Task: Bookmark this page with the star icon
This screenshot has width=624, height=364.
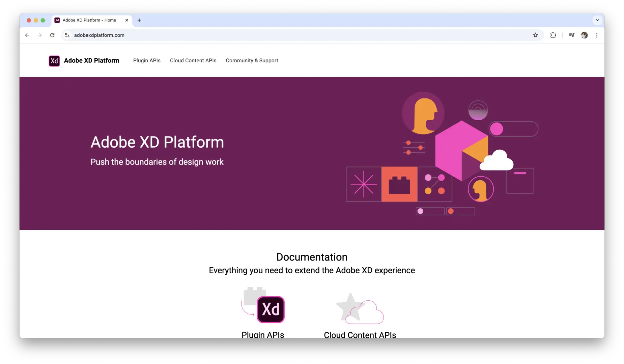Action: (535, 35)
